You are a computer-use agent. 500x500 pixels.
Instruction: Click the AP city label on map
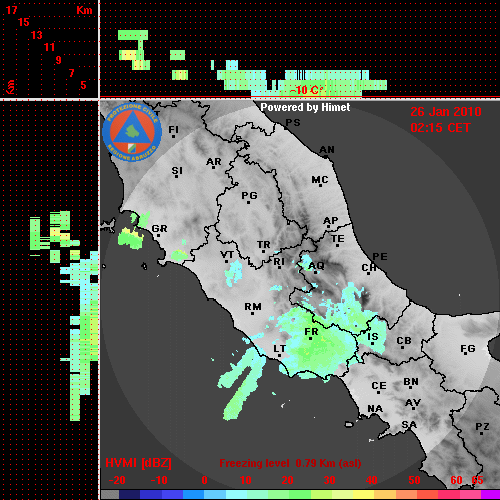coord(331,220)
